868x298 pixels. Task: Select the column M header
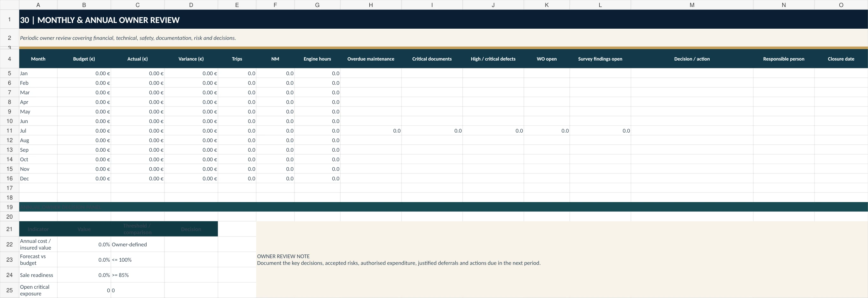point(692,5)
